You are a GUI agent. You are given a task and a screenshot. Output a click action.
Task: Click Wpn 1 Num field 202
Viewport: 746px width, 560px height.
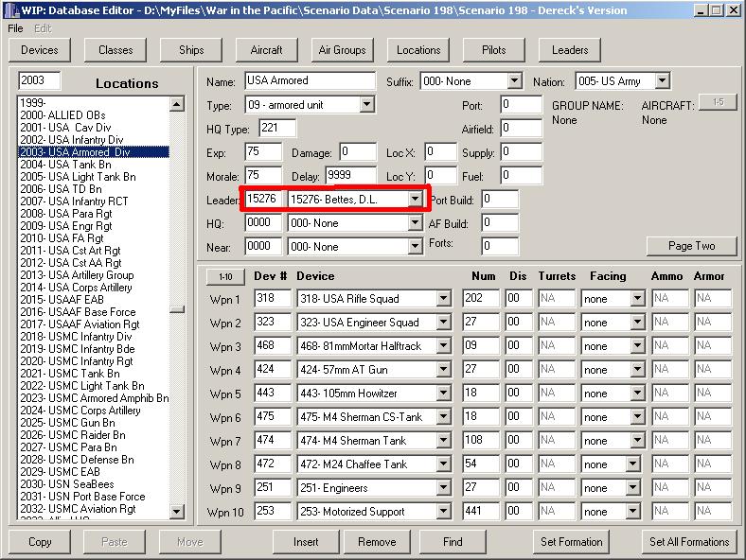(x=481, y=299)
